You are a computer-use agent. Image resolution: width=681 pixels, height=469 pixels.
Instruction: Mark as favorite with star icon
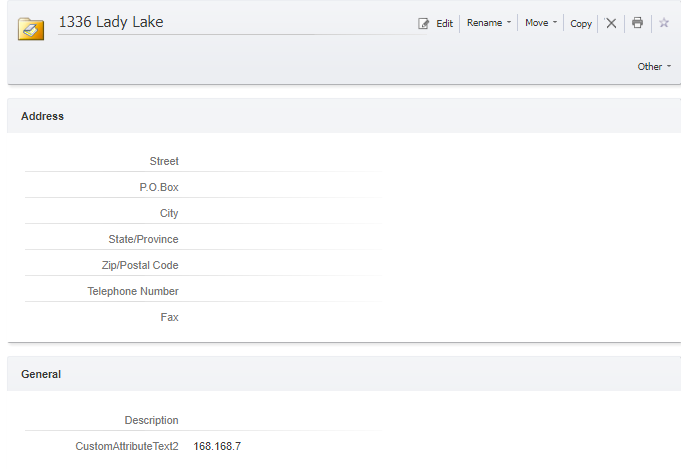664,23
